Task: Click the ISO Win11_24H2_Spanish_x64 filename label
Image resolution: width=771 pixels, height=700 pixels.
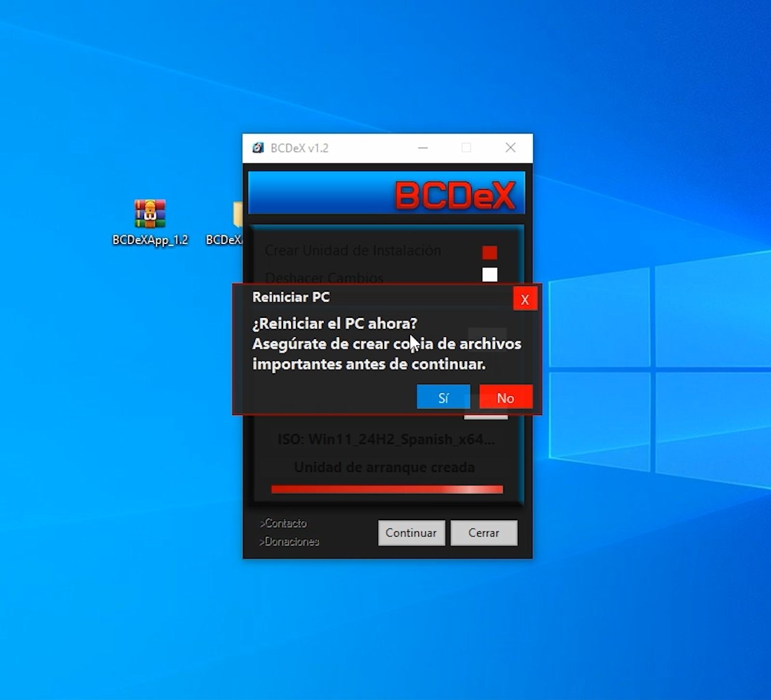Action: (x=386, y=439)
